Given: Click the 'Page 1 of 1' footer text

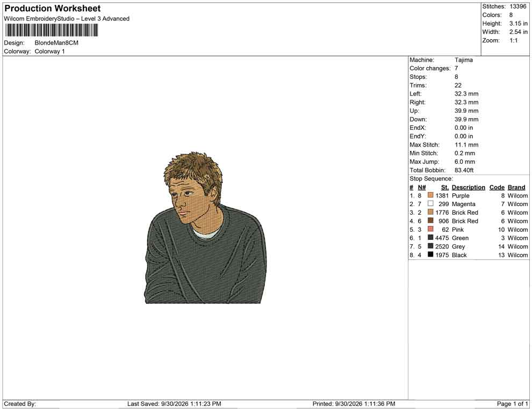Looking at the screenshot, I should pyautogui.click(x=512, y=404).
